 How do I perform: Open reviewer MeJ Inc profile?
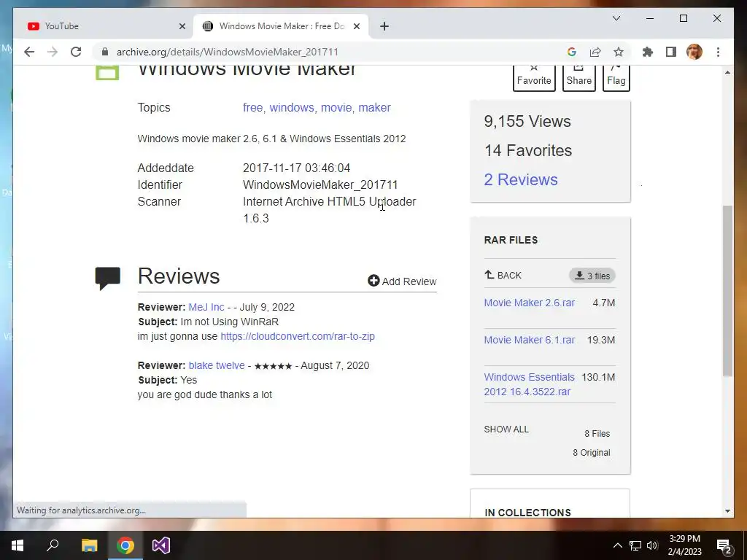point(206,307)
